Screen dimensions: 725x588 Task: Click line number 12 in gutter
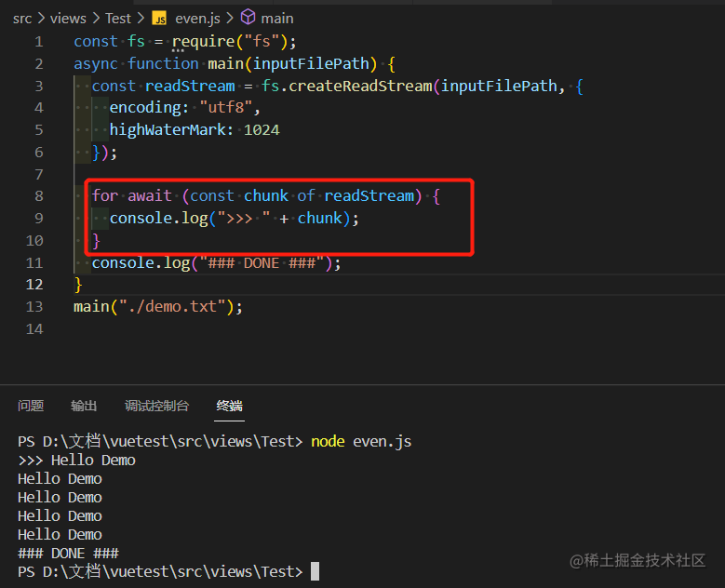pyautogui.click(x=34, y=285)
